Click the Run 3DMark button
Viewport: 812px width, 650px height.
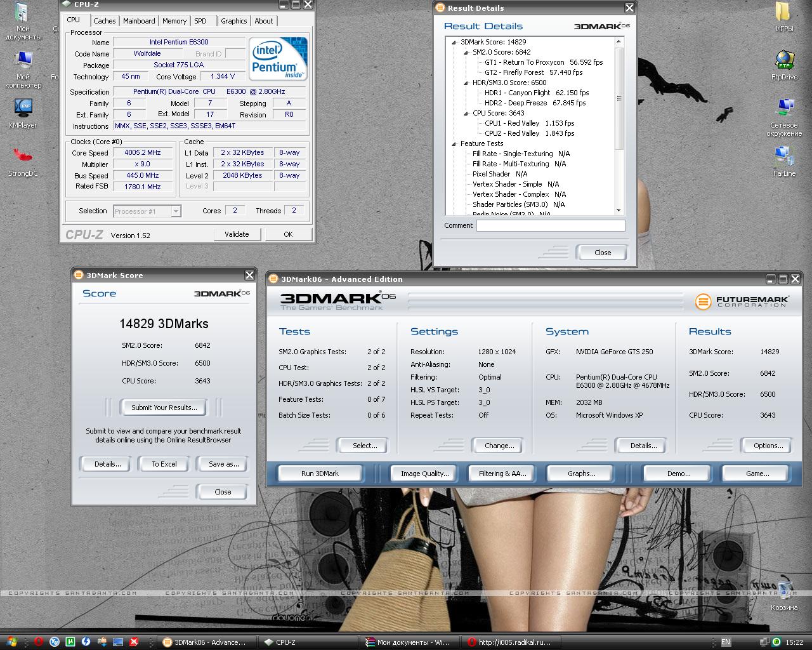(x=320, y=474)
